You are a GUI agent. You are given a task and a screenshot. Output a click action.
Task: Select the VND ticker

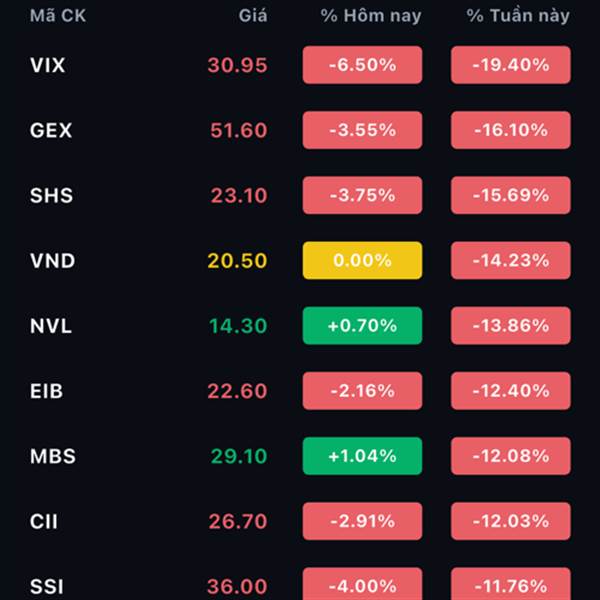[51, 261]
